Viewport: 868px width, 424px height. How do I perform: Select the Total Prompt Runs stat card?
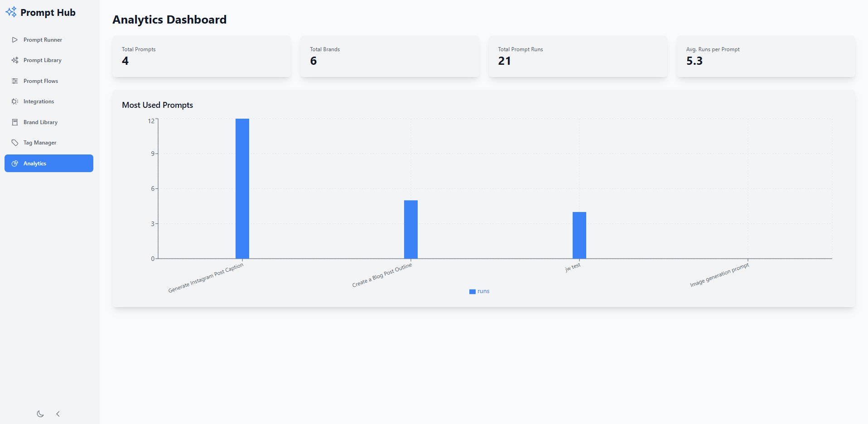click(x=578, y=56)
